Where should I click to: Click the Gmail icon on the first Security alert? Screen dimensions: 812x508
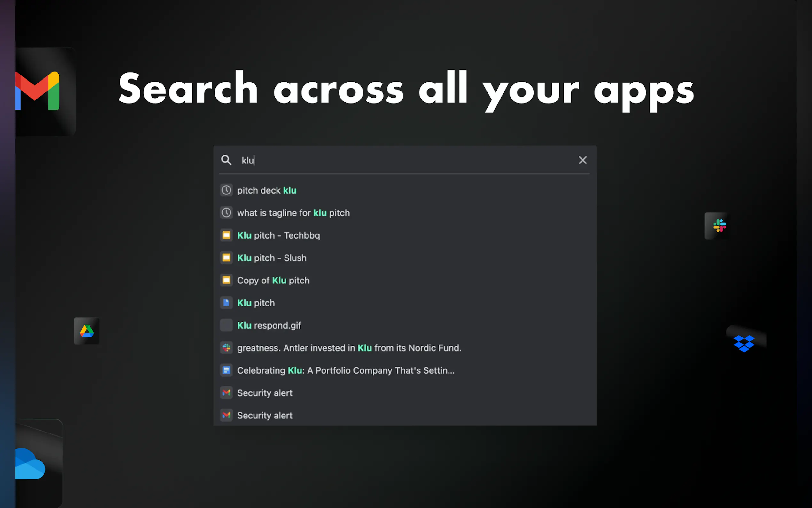pyautogui.click(x=226, y=393)
